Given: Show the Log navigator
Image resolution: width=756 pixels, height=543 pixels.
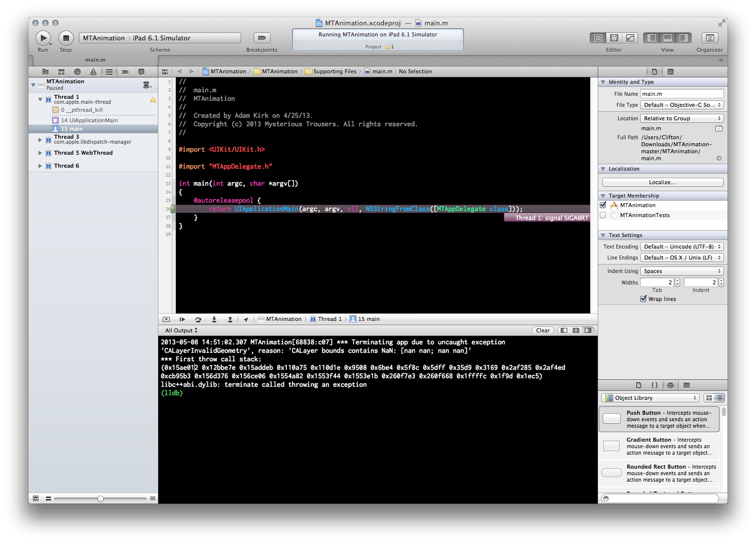Looking at the screenshot, I should [141, 72].
